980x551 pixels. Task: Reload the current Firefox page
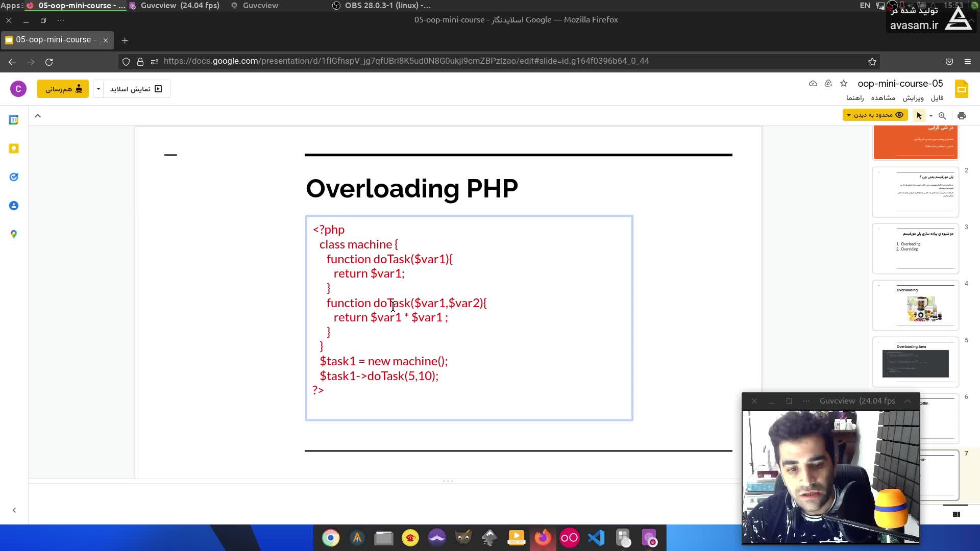point(49,62)
